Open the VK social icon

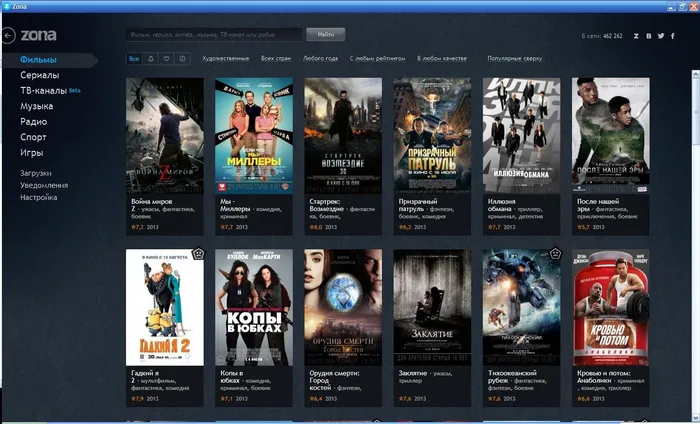click(x=649, y=36)
